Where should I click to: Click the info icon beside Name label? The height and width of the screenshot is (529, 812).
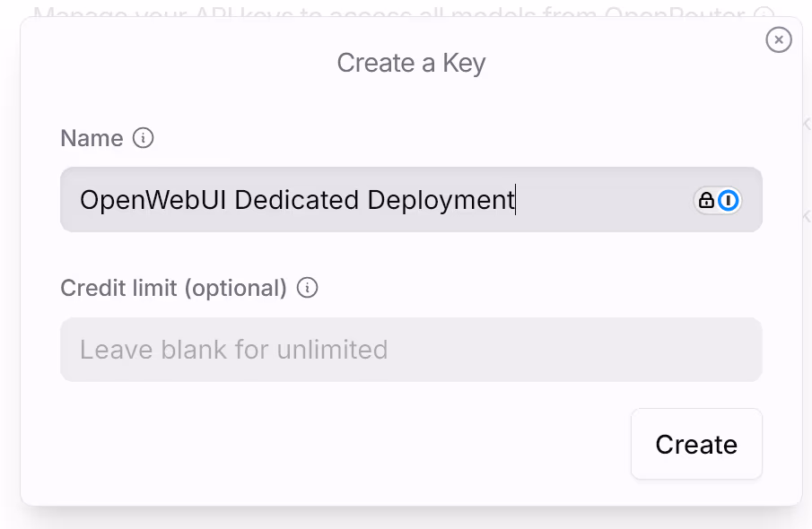click(x=143, y=138)
